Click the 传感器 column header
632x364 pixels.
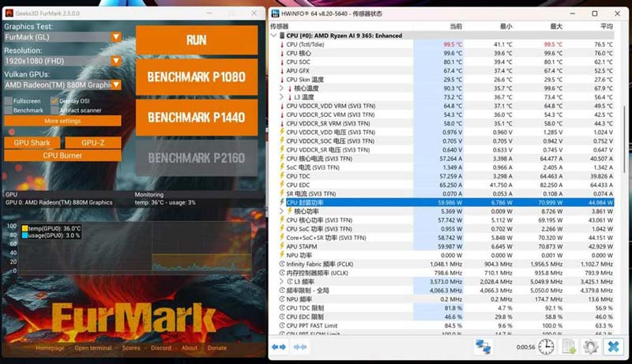(279, 26)
